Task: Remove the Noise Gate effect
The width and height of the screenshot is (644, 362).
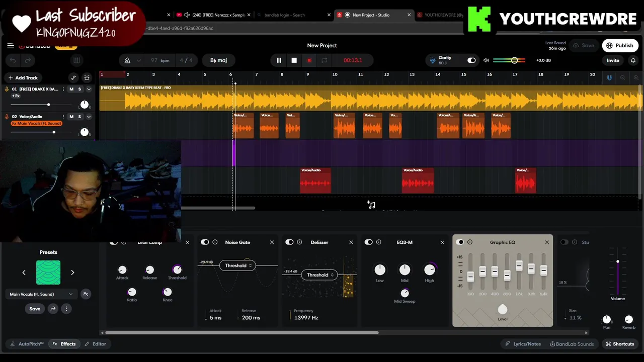Action: [x=272, y=242]
